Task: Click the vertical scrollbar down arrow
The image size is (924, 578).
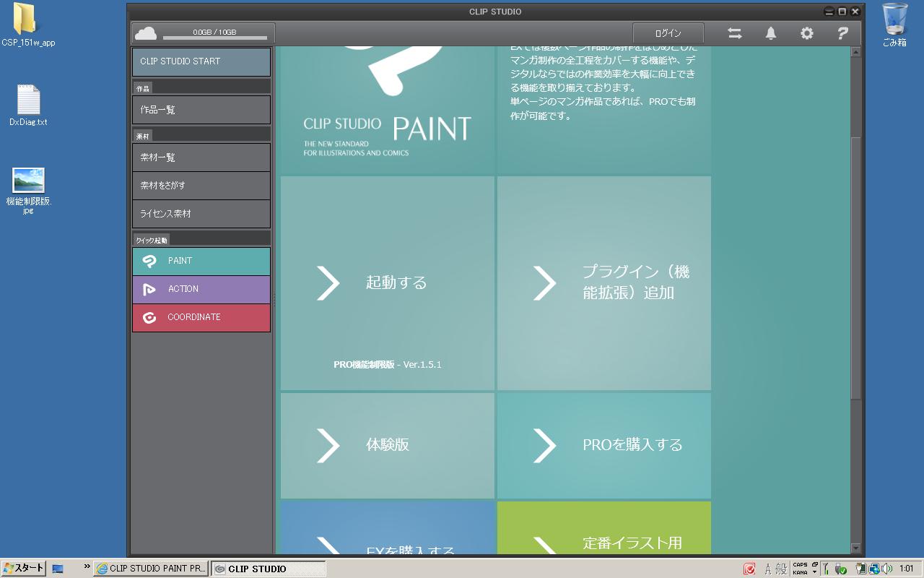Action: coord(856,548)
